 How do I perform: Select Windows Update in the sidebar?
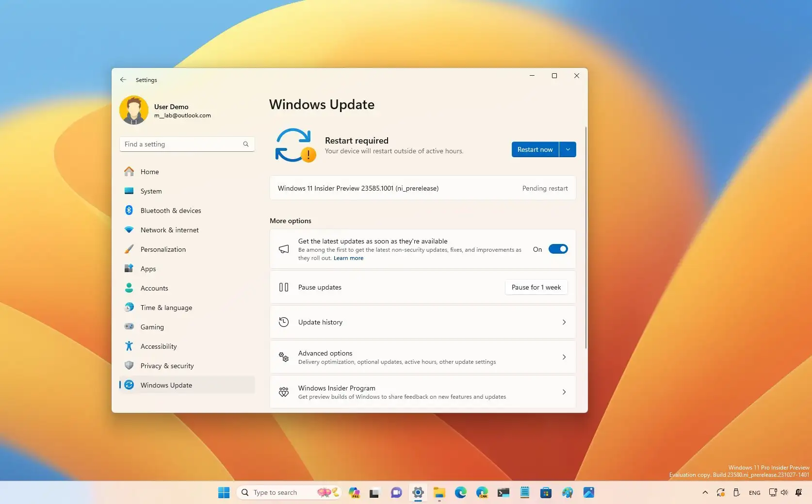[x=187, y=385]
